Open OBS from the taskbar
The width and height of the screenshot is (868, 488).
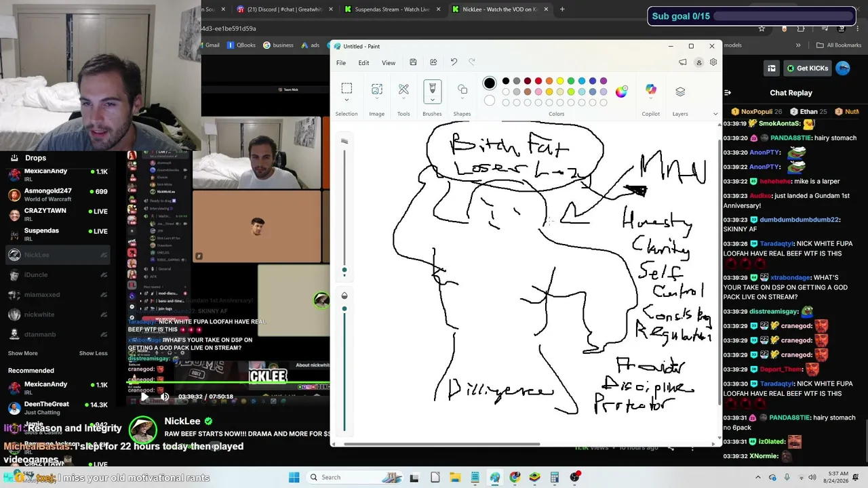575,477
